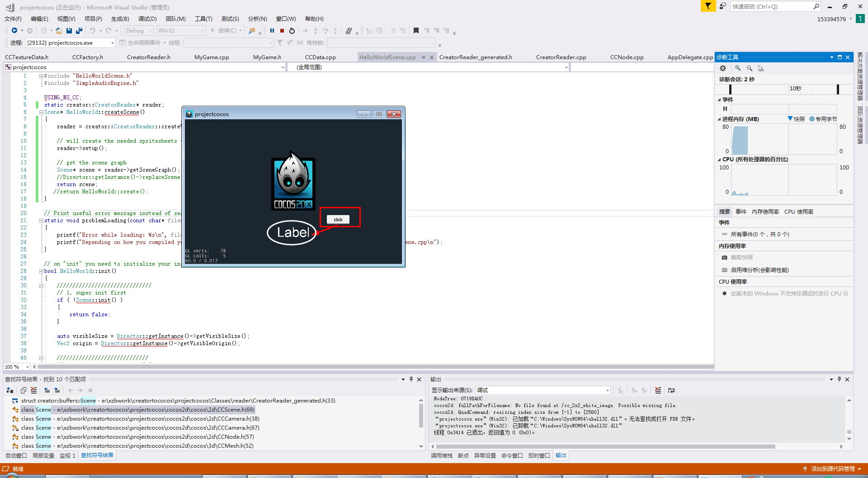Switch to the CreatorReader.h tab

[149, 57]
